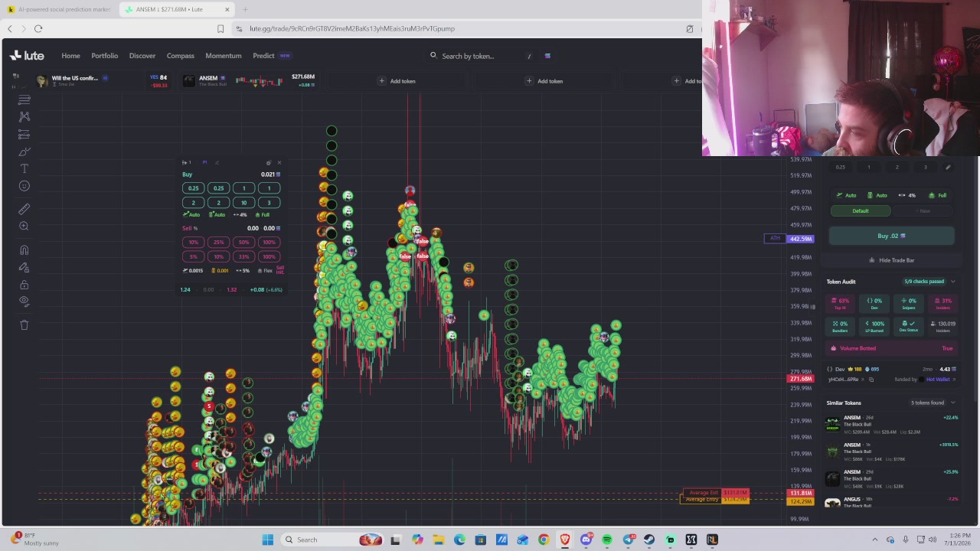
Task: Open settings gear on floating trade panel
Action: point(268,163)
